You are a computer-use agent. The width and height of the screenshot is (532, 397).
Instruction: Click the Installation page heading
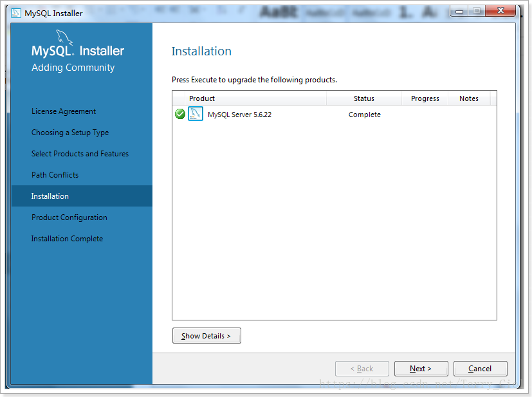(201, 51)
